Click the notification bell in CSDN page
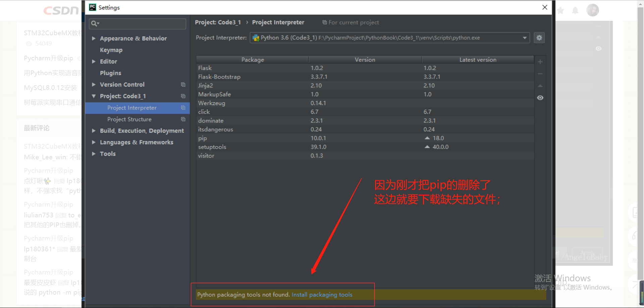Image resolution: width=644 pixels, height=308 pixels. [575, 10]
